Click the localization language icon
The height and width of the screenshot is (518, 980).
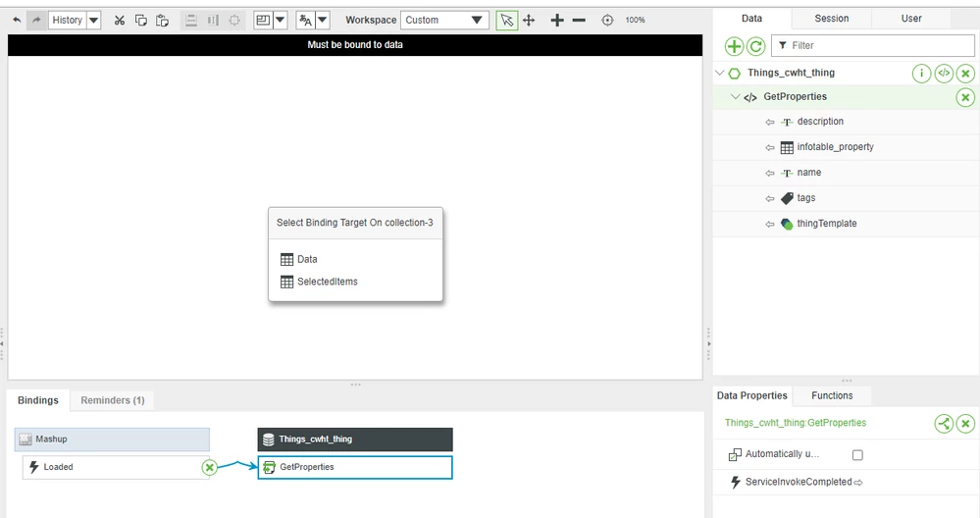(306, 20)
